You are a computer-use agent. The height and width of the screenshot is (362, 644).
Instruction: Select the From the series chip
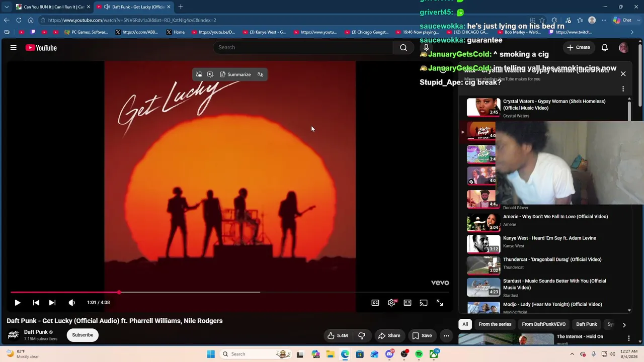(x=495, y=324)
